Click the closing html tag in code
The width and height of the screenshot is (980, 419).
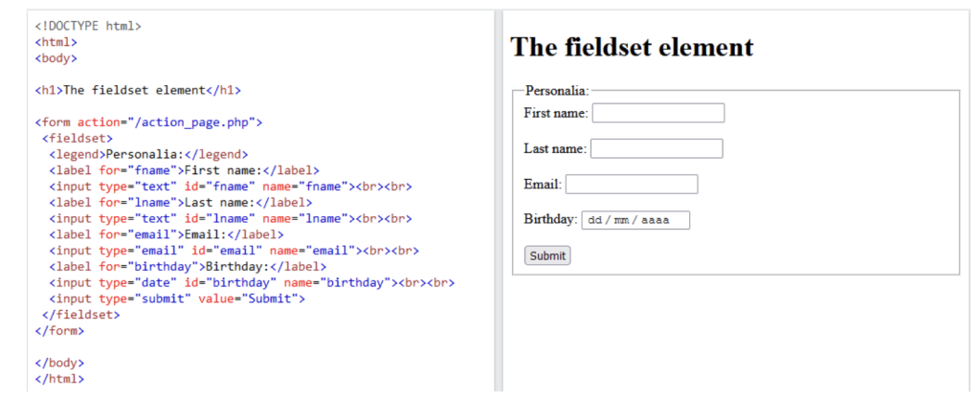[x=59, y=379]
